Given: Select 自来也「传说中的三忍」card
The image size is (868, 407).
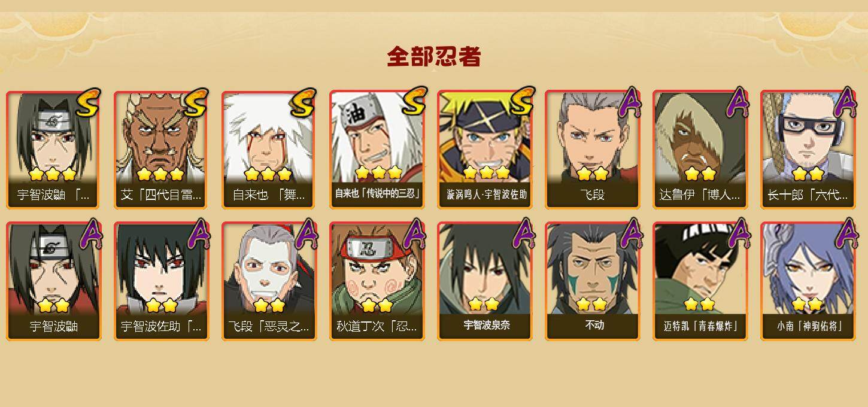Looking at the screenshot, I should [x=377, y=150].
